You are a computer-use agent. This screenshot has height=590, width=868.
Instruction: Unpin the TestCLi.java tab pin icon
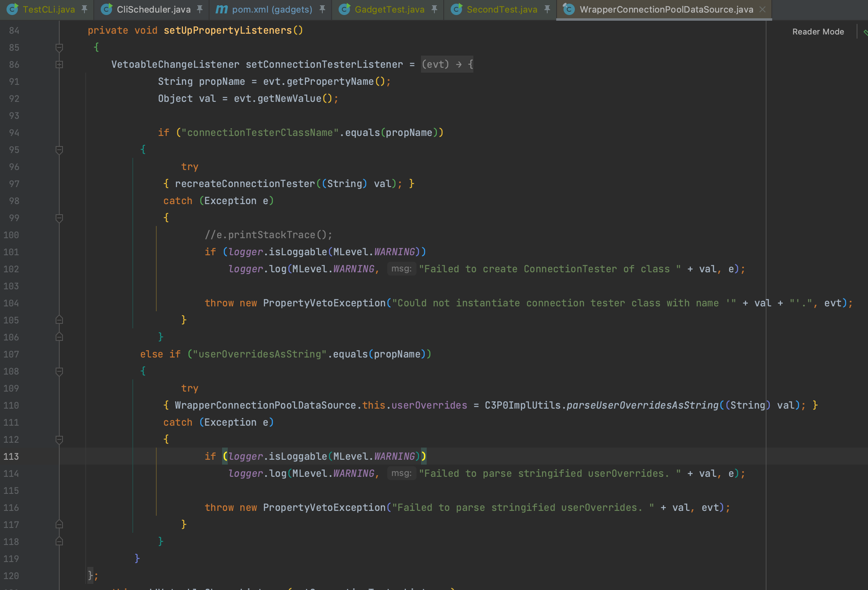tap(84, 9)
